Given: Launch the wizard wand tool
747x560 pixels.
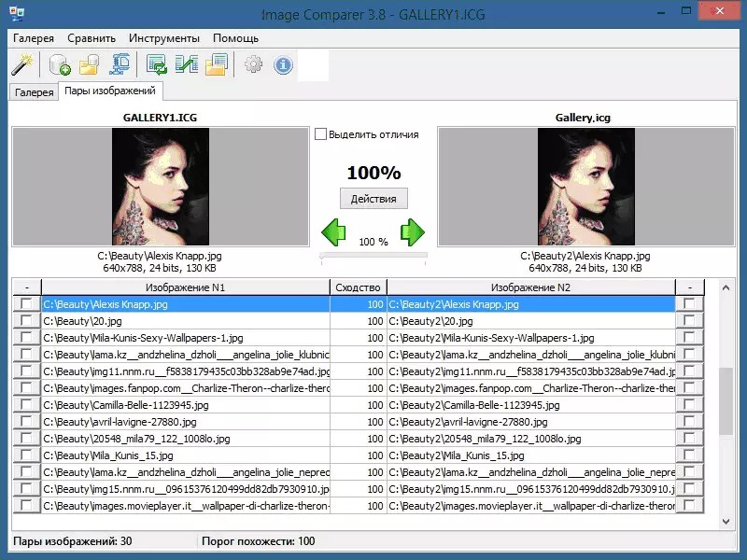Looking at the screenshot, I should click(21, 64).
